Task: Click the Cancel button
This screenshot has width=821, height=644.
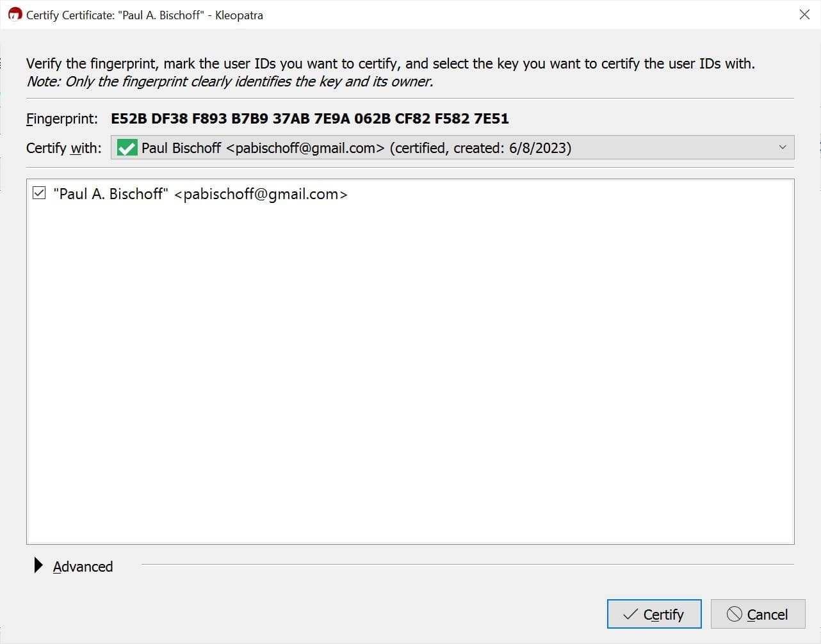Action: pyautogui.click(x=758, y=614)
